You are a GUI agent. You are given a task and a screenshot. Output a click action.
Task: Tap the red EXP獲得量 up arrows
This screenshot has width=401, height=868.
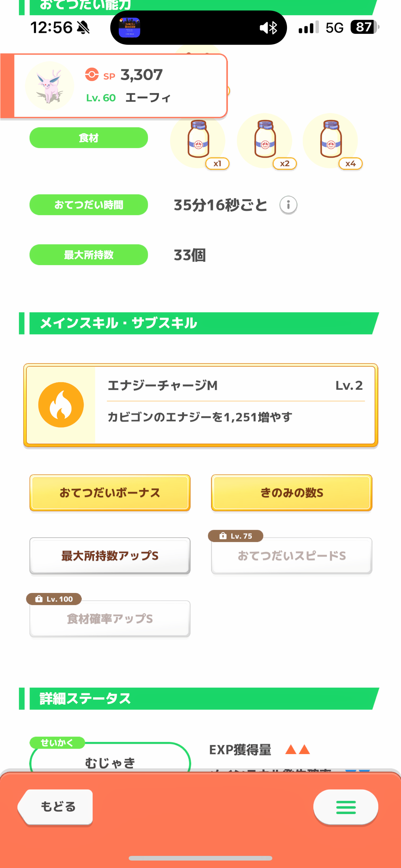tap(298, 749)
